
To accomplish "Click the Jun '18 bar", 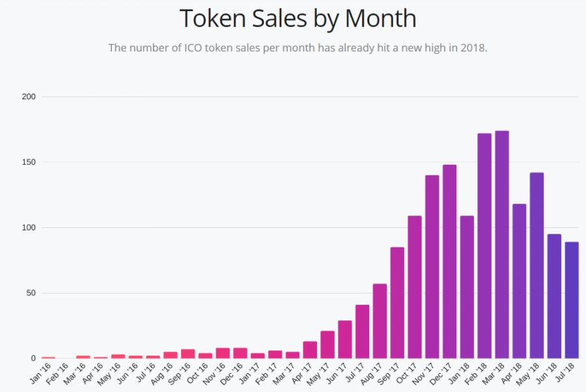I will [554, 296].
